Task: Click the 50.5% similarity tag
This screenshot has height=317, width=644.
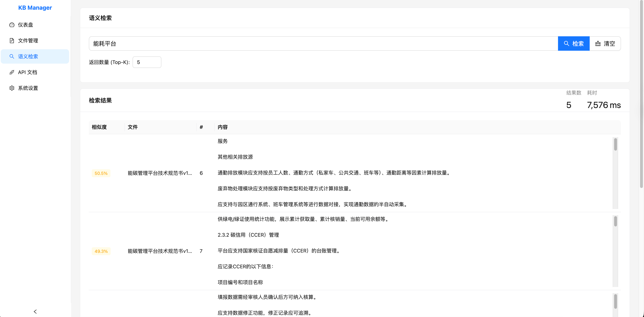Action: (101, 173)
